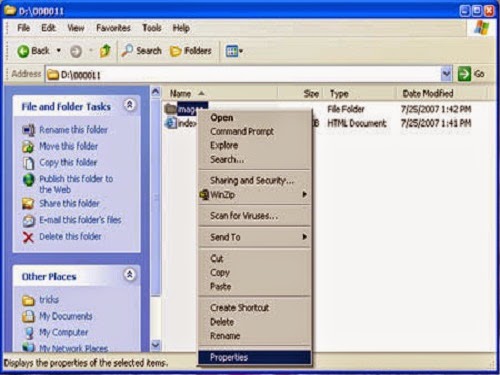The image size is (500, 375).
Task: Choose Command Prompt in the context menu
Action: [255, 131]
